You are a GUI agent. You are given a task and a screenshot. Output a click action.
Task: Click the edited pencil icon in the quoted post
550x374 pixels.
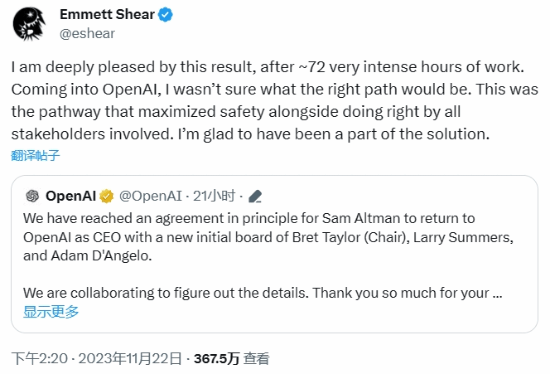255,196
